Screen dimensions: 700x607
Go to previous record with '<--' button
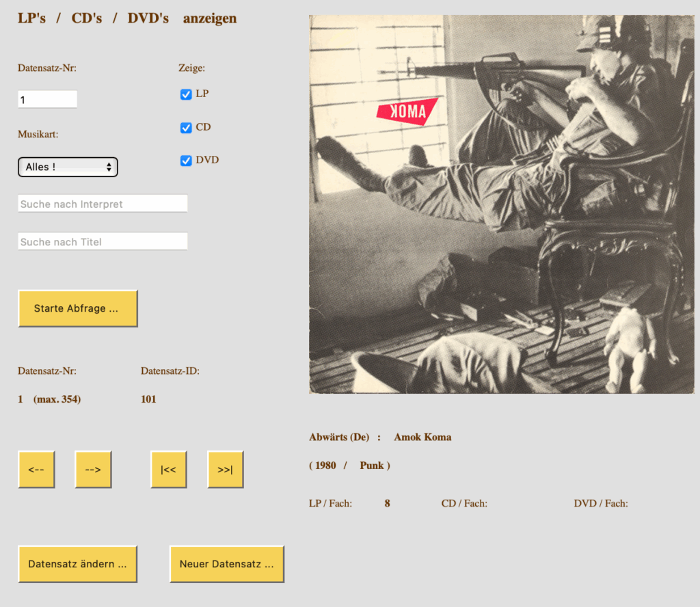coord(37,470)
